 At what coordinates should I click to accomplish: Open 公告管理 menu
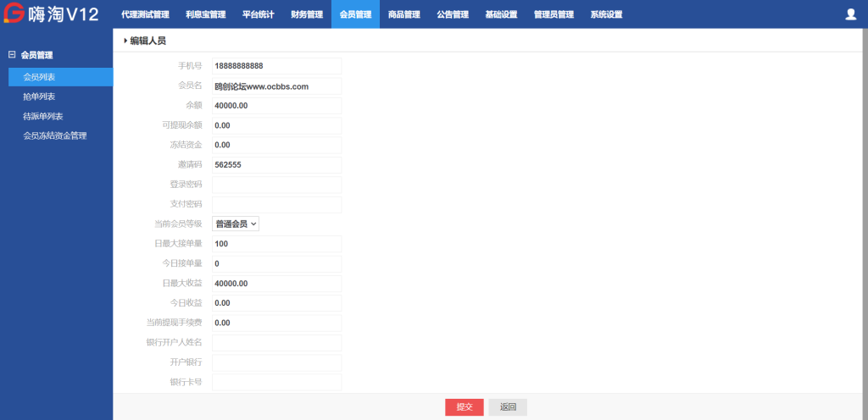pyautogui.click(x=453, y=14)
